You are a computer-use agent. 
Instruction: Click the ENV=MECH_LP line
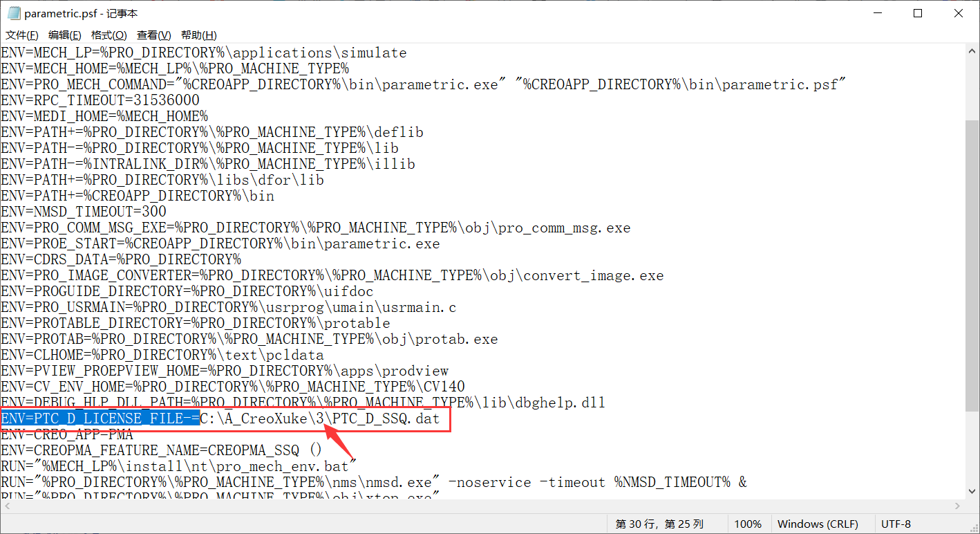point(204,53)
